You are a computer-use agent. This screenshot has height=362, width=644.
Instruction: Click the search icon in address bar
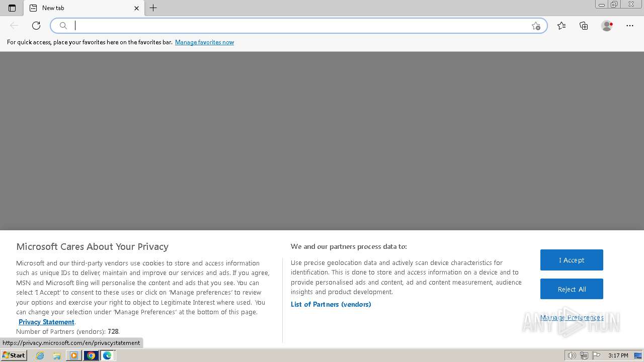point(63,26)
